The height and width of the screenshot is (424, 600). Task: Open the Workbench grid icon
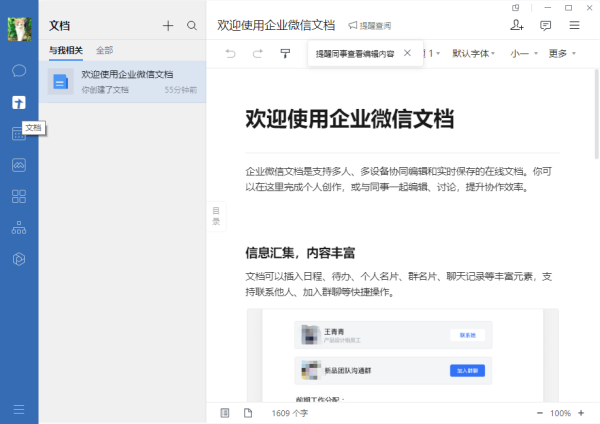click(x=19, y=196)
